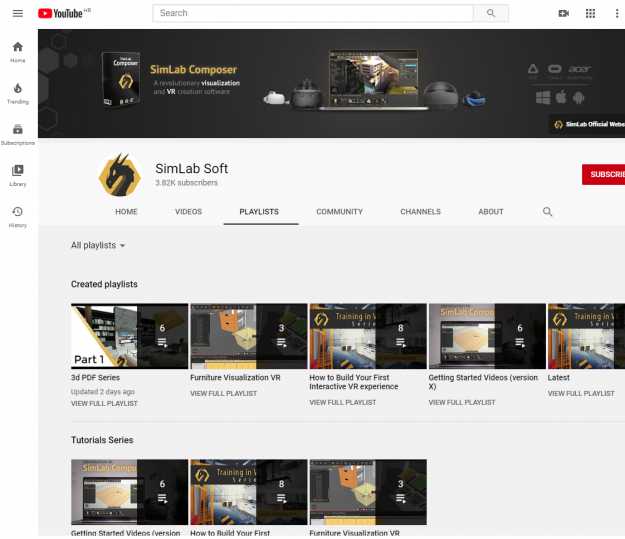Search within channel magnifier icon
The width and height of the screenshot is (625, 539).
[547, 212]
